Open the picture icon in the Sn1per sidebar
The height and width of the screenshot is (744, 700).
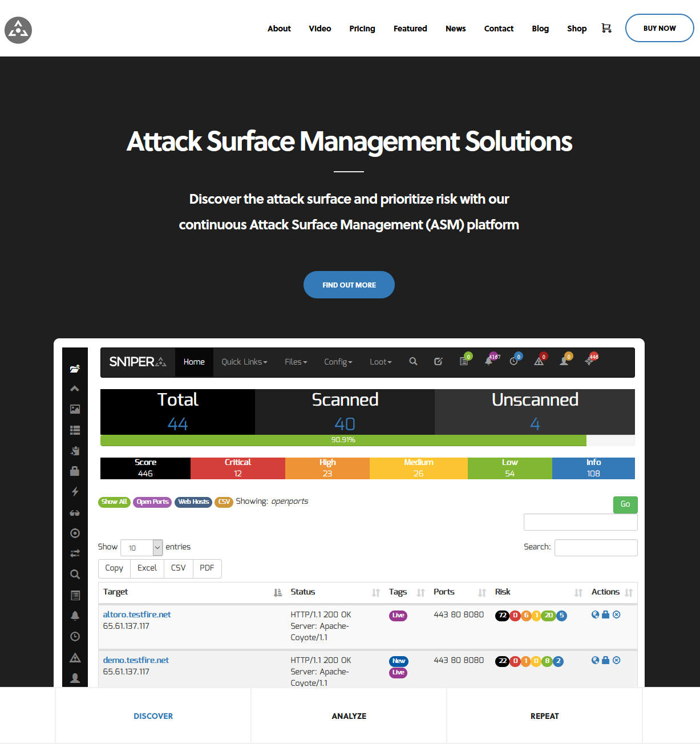coord(75,409)
